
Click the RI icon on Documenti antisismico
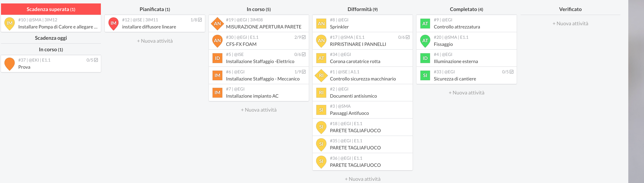coord(321,92)
